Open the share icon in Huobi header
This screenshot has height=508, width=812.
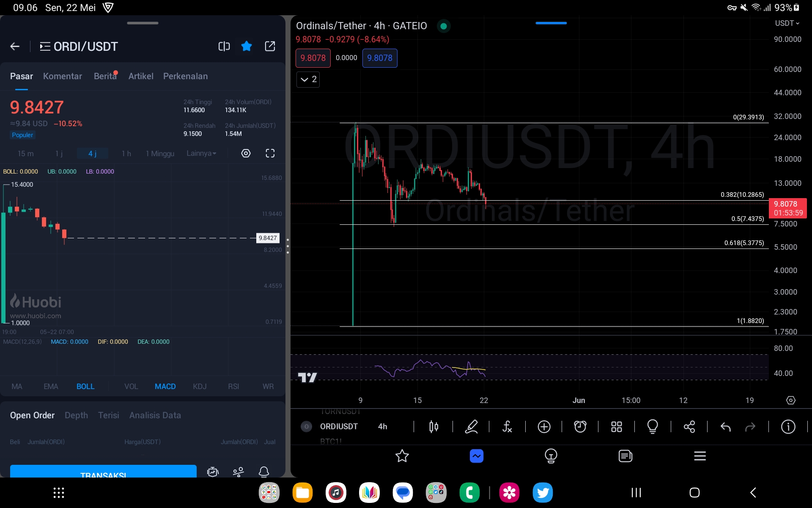click(270, 46)
